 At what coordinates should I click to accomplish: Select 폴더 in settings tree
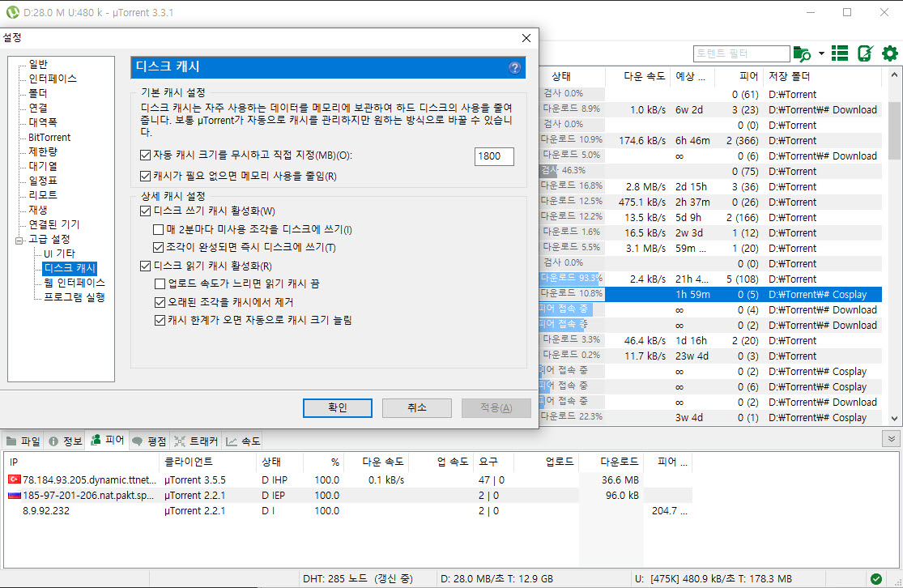point(39,93)
